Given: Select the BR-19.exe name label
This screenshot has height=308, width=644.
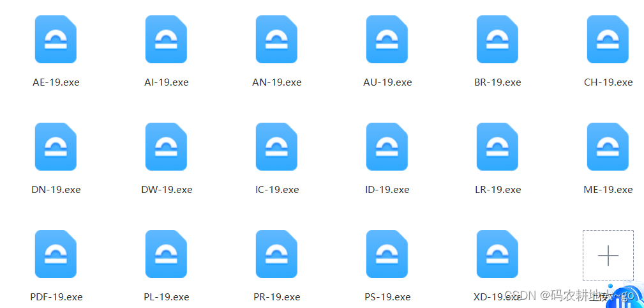Looking at the screenshot, I should [x=497, y=82].
